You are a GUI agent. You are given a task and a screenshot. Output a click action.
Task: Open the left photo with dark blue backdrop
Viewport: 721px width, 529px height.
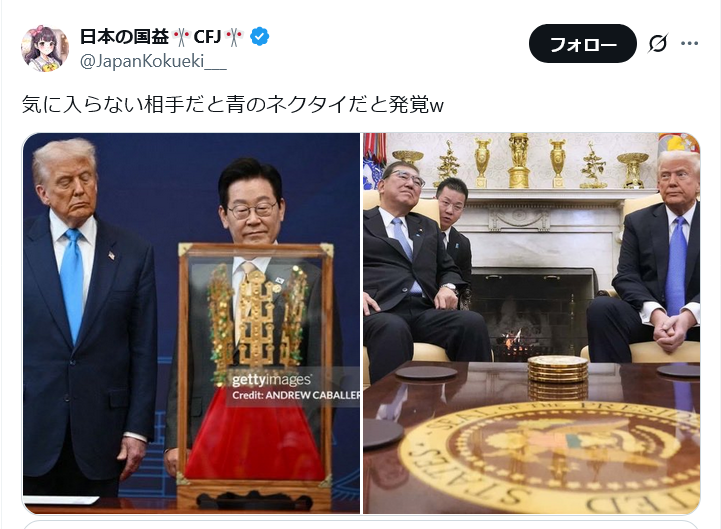(x=191, y=323)
